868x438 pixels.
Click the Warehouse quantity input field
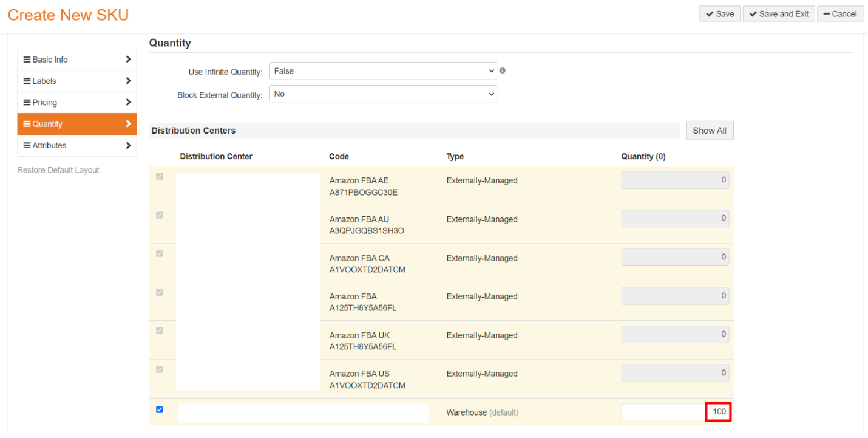click(x=675, y=412)
